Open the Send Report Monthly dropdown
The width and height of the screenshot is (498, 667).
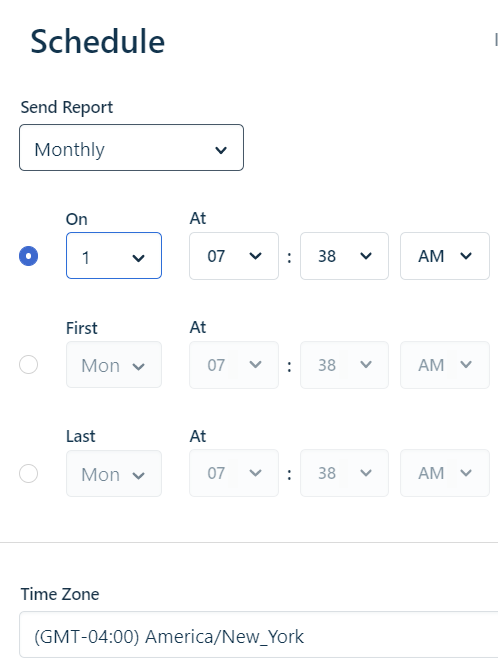tap(131, 148)
